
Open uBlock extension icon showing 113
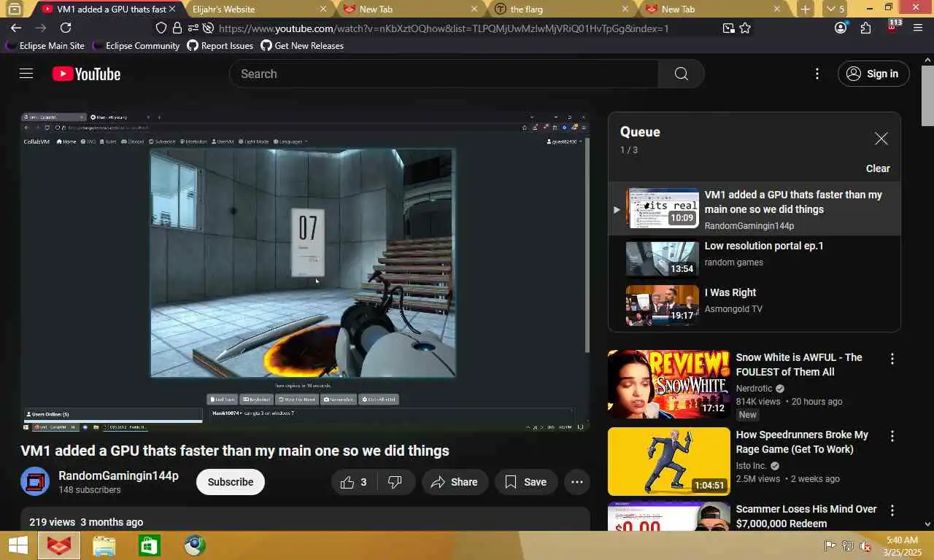(893, 28)
